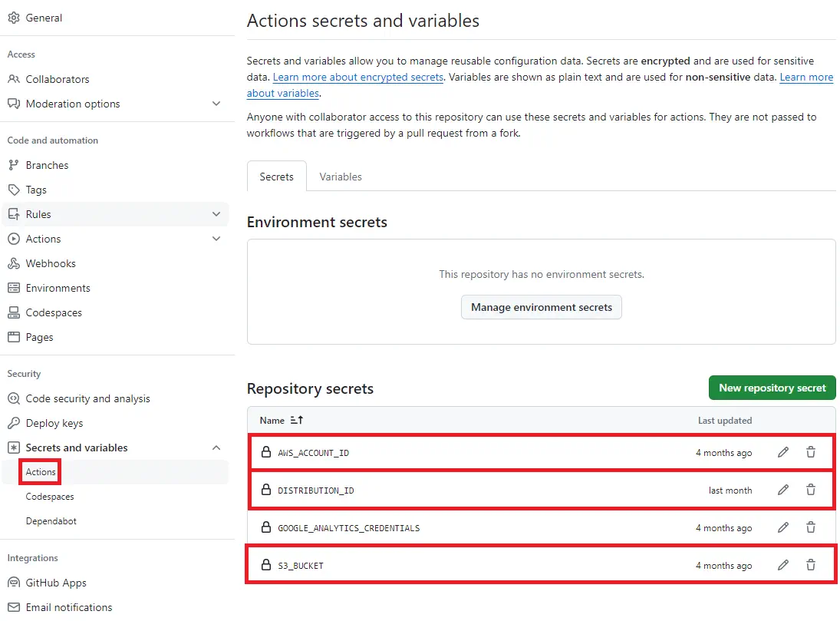Go to Deploy keys in the sidebar
The height and width of the screenshot is (621, 840).
[54, 423]
